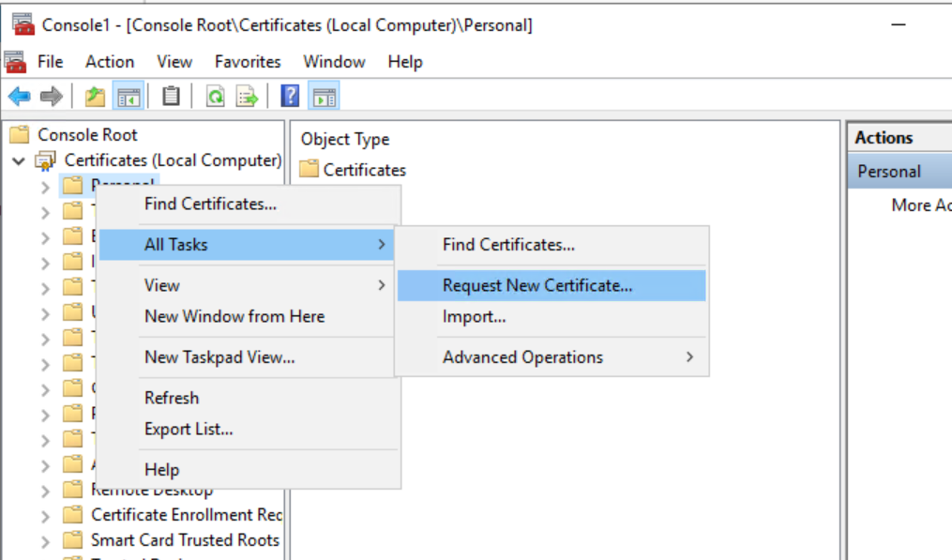Select Refresh in the context menu
Viewport: 952px width, 560px height.
[249, 398]
